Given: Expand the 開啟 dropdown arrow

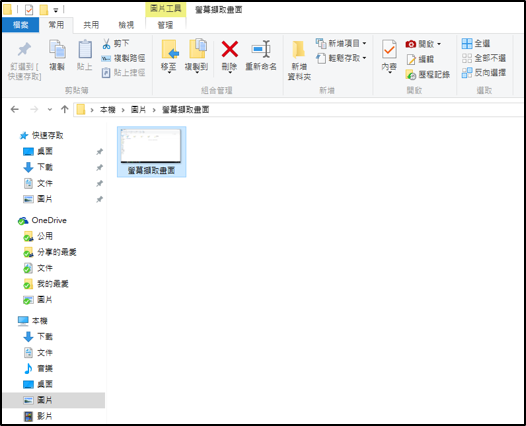Looking at the screenshot, I should pyautogui.click(x=439, y=44).
